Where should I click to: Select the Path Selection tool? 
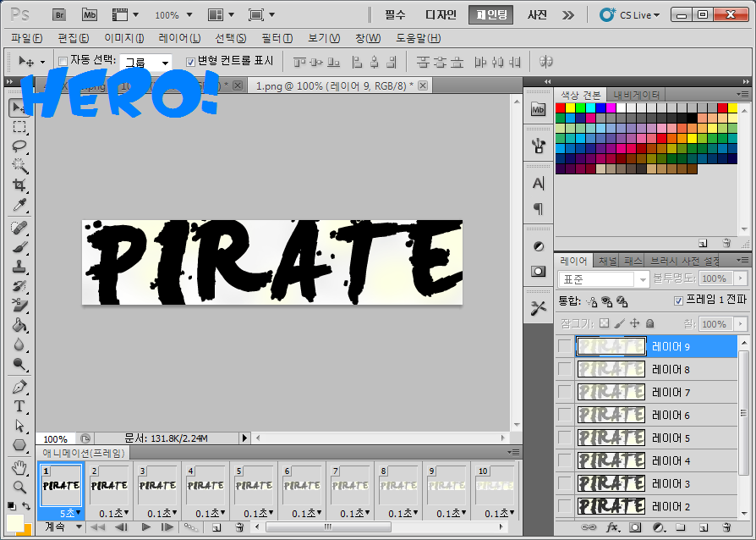point(19,425)
